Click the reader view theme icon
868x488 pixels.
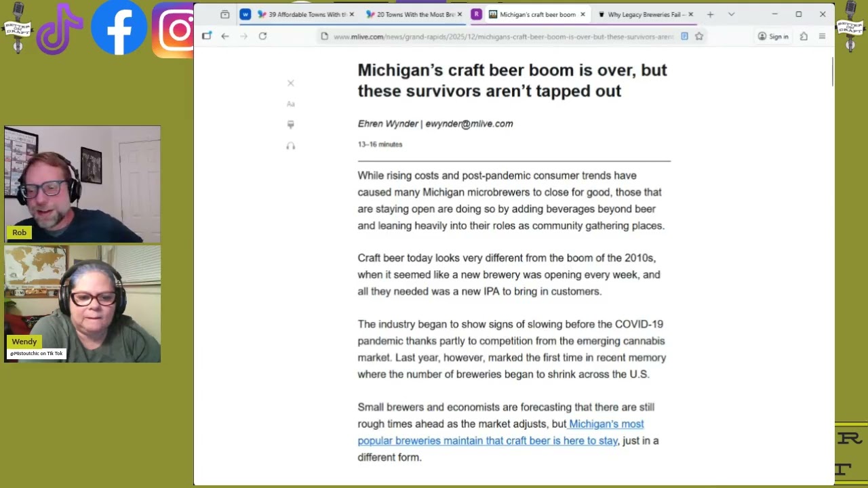click(291, 125)
